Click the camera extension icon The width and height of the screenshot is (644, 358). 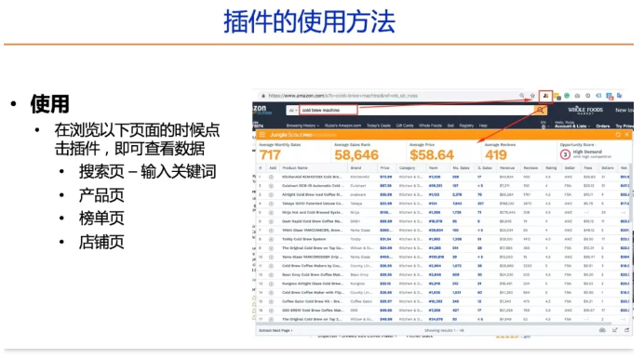577,96
